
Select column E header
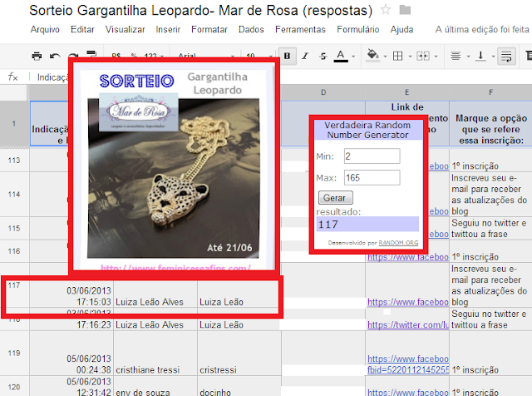click(406, 92)
